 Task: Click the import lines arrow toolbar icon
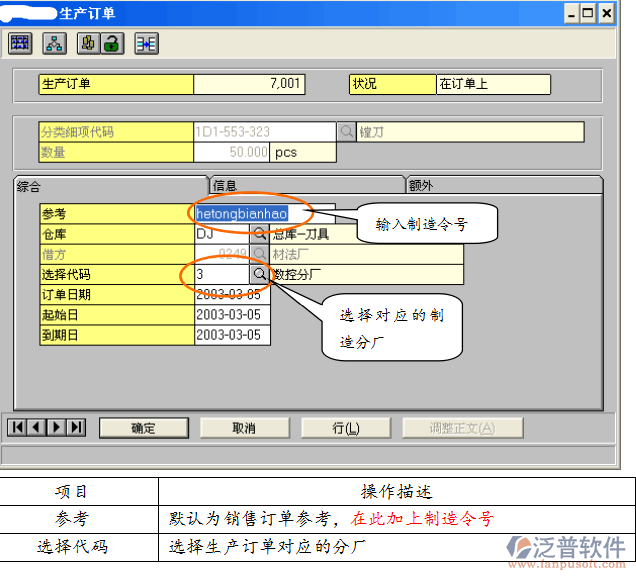click(x=146, y=43)
